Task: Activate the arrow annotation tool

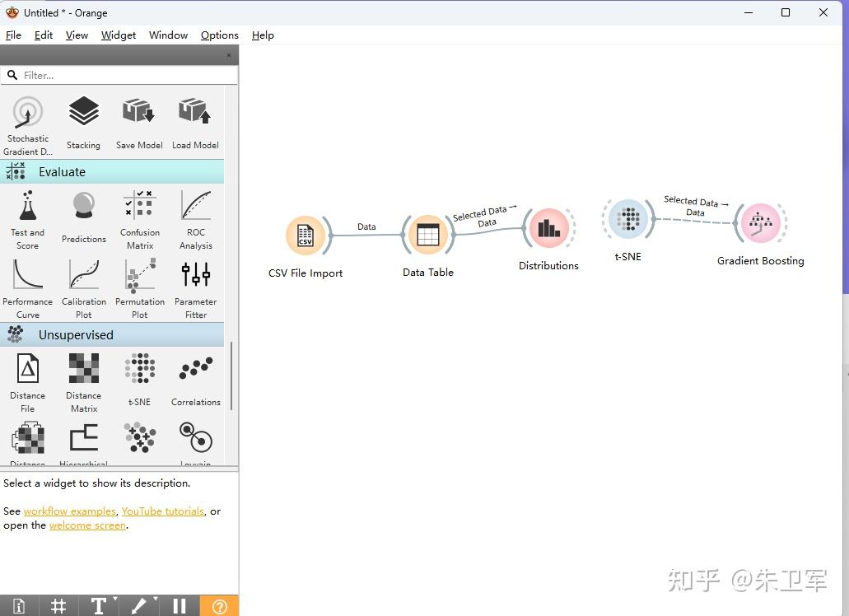Action: 138,606
